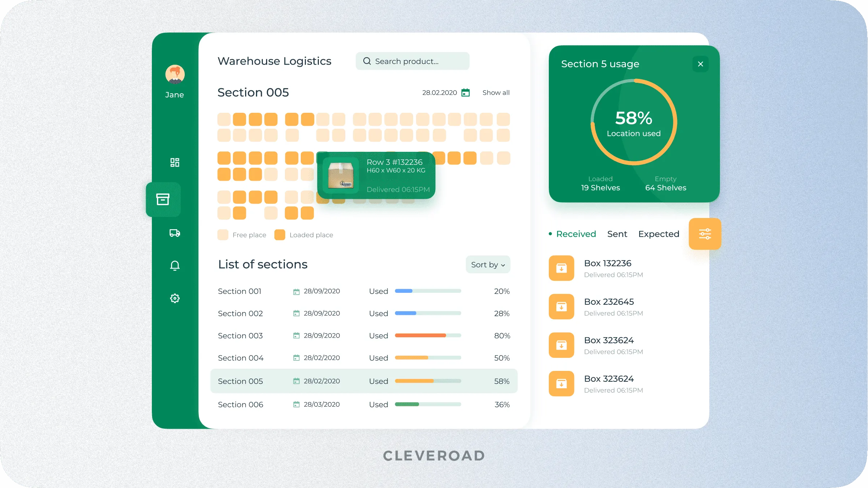
Task: Expand the Sort by dropdown
Action: tap(488, 265)
